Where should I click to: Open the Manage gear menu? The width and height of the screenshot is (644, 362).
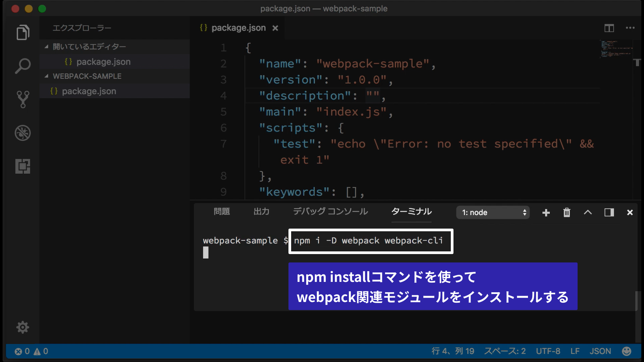[23, 327]
